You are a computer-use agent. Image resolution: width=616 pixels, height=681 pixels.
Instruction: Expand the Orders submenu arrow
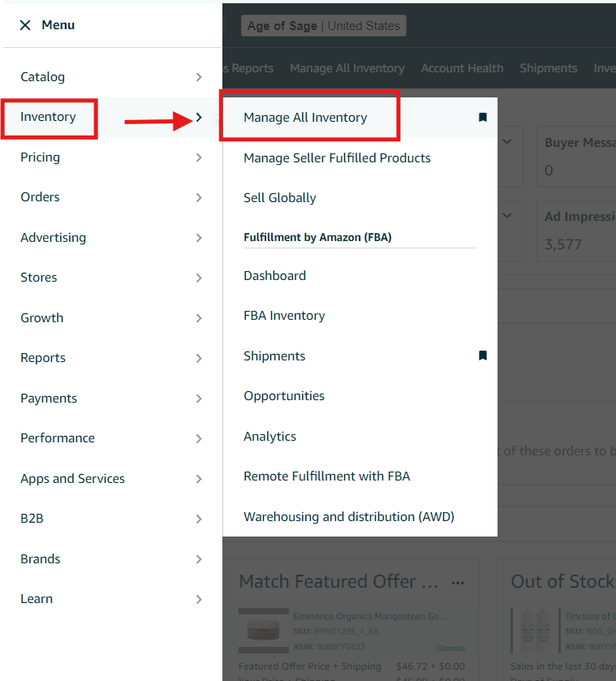(199, 197)
